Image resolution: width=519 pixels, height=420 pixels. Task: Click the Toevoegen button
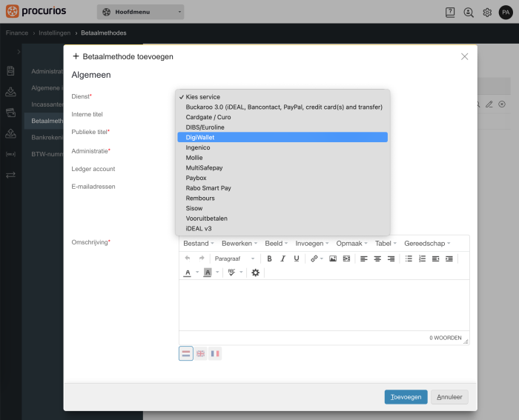[406, 397]
